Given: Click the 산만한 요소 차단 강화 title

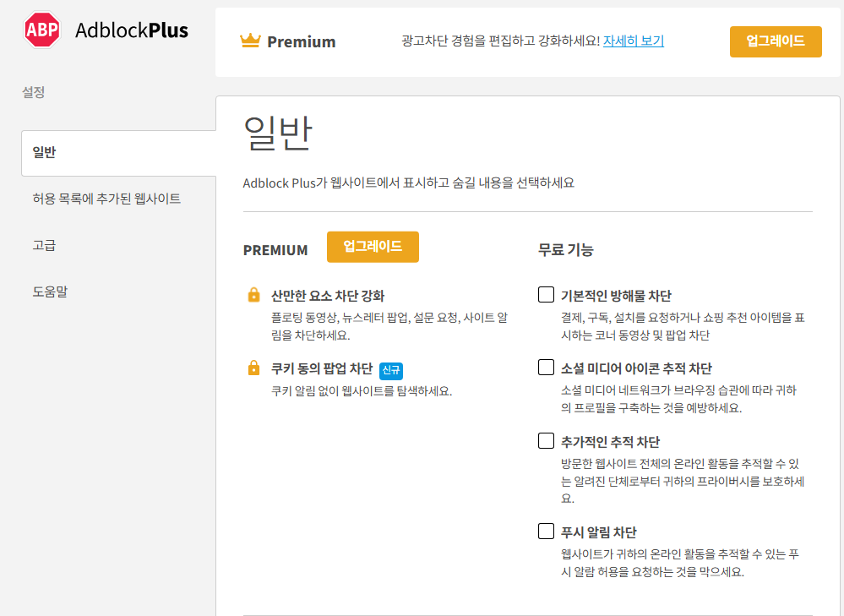Looking at the screenshot, I should click(x=328, y=296).
